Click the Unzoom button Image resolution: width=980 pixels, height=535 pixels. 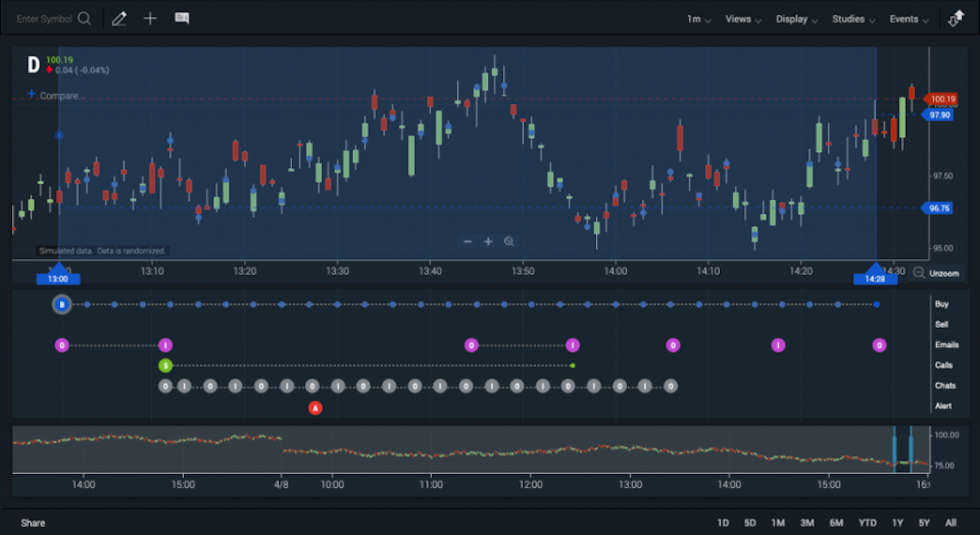click(937, 273)
